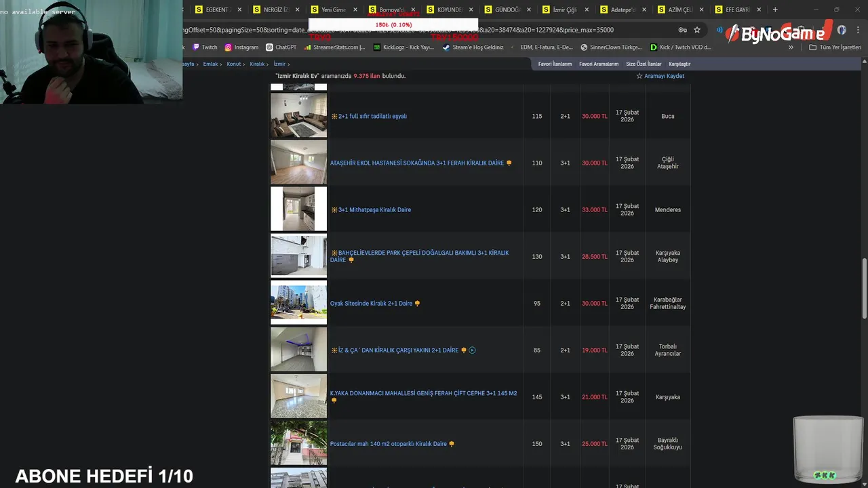
Task: Open ChatGPT bookmark
Action: tap(281, 47)
